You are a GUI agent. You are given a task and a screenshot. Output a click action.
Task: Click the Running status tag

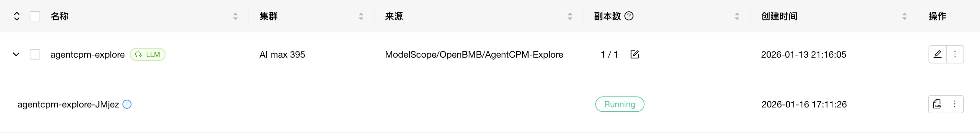(619, 104)
